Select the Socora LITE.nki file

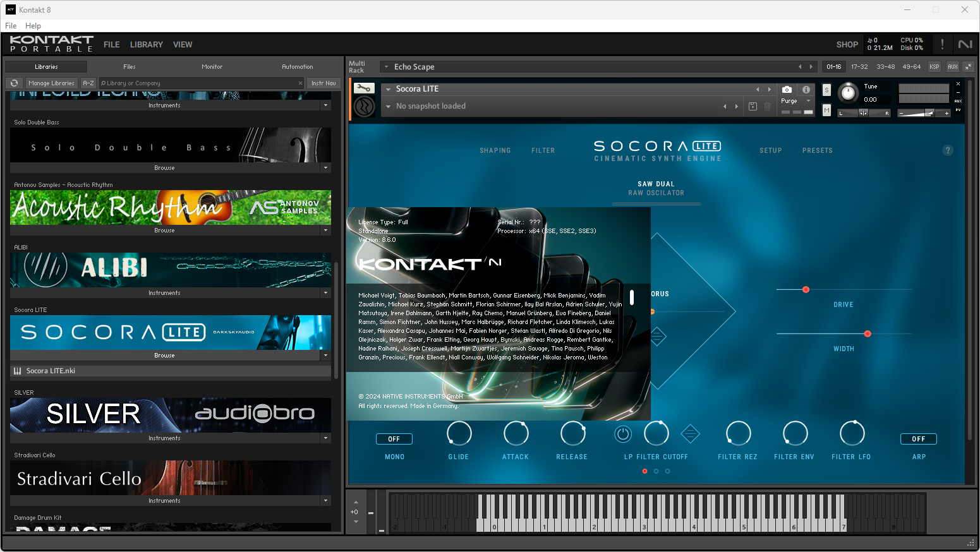click(x=171, y=371)
